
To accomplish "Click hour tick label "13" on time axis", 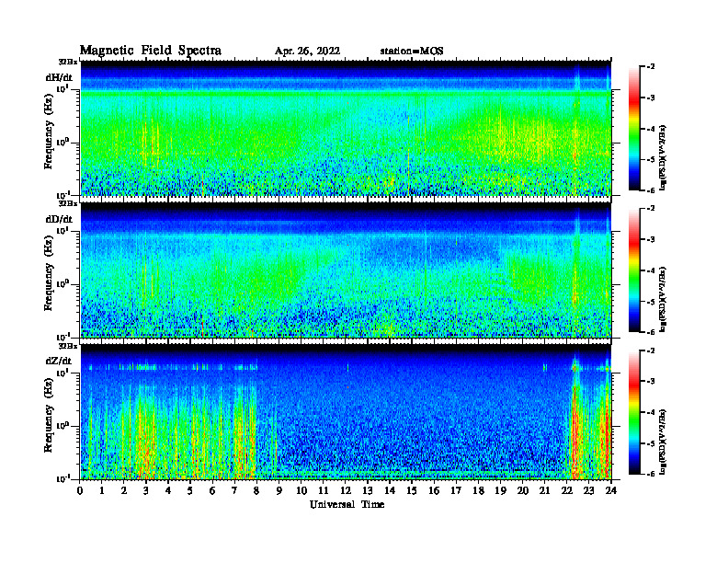I will tap(368, 491).
